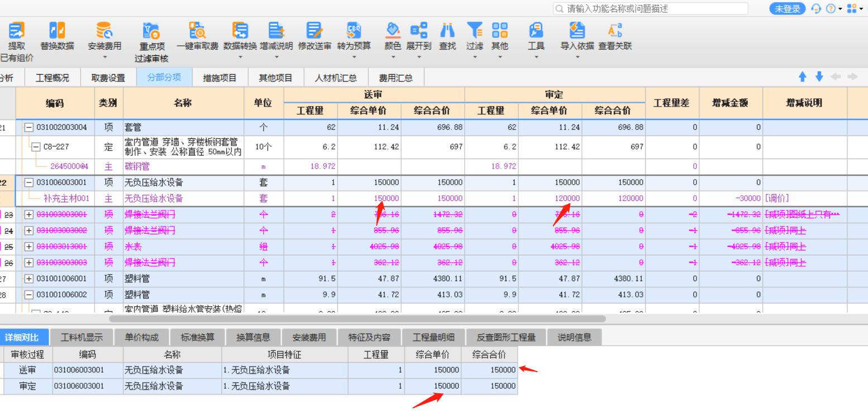The height and width of the screenshot is (419, 868).
Task: Click the gray right arrow icon
Action: [852, 76]
